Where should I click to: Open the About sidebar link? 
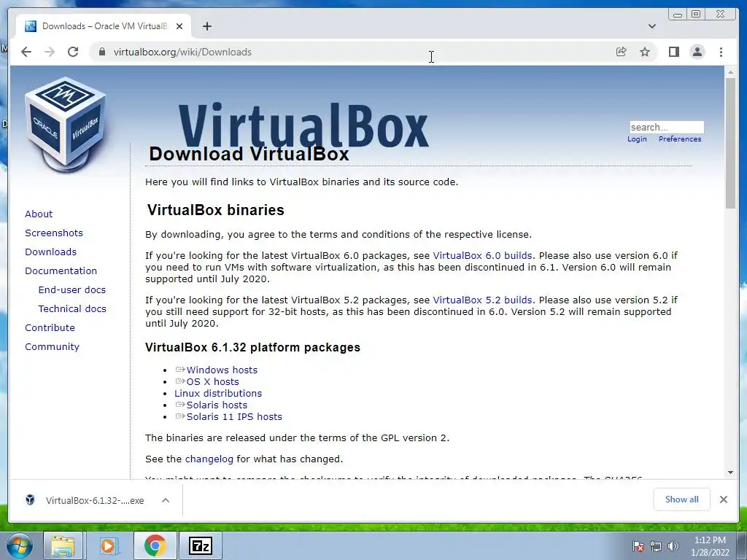tap(39, 214)
